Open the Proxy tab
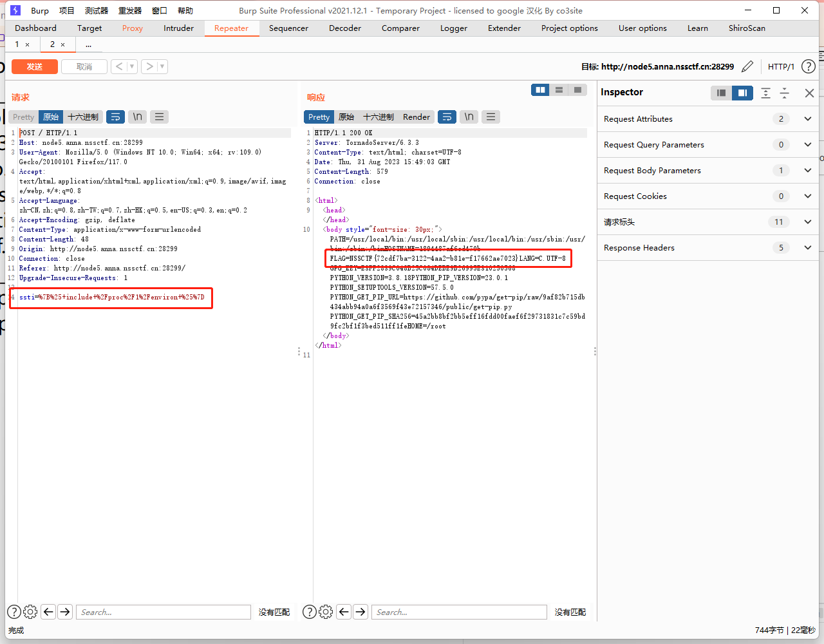 tap(133, 28)
